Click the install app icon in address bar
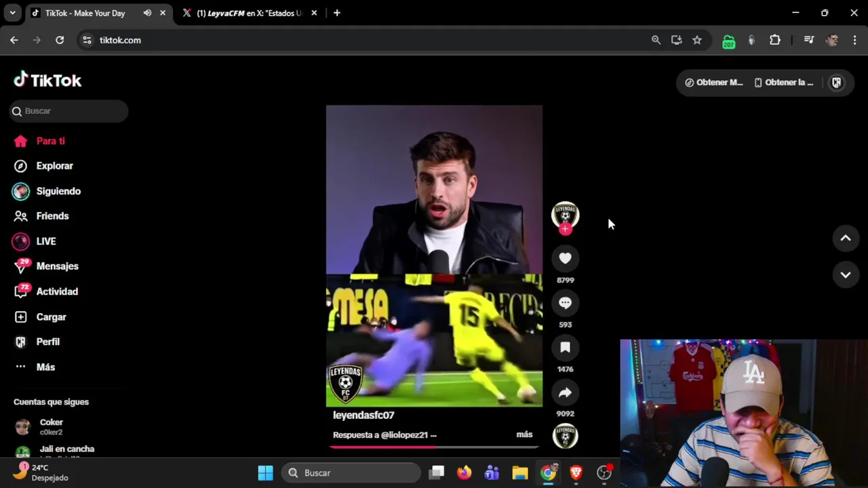This screenshot has width=868, height=488. 676,40
